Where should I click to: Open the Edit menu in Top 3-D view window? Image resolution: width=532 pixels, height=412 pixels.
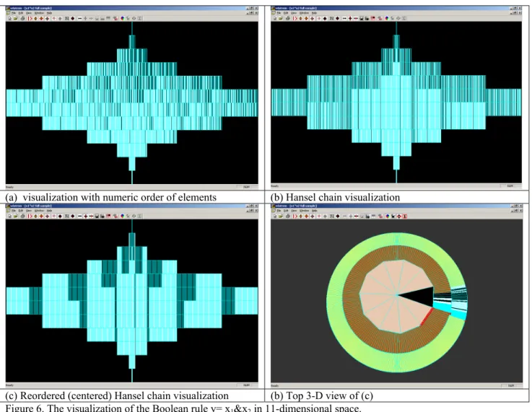286,211
